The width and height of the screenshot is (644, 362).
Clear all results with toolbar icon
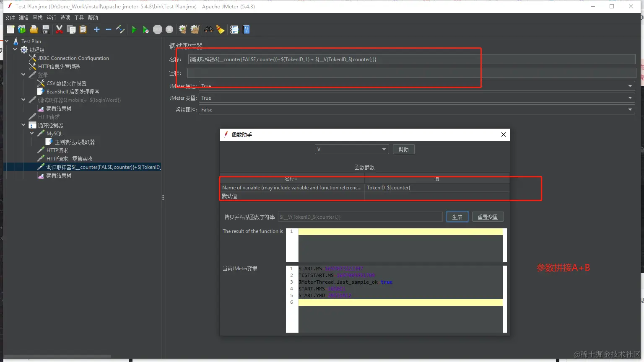195,29
